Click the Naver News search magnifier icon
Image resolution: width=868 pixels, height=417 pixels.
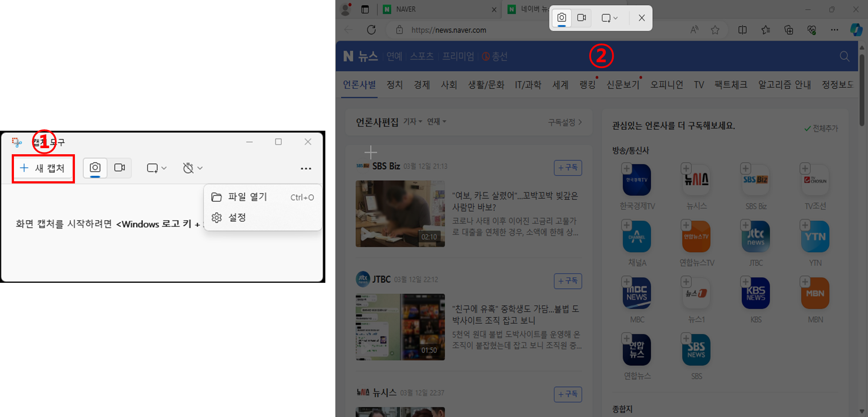[844, 56]
